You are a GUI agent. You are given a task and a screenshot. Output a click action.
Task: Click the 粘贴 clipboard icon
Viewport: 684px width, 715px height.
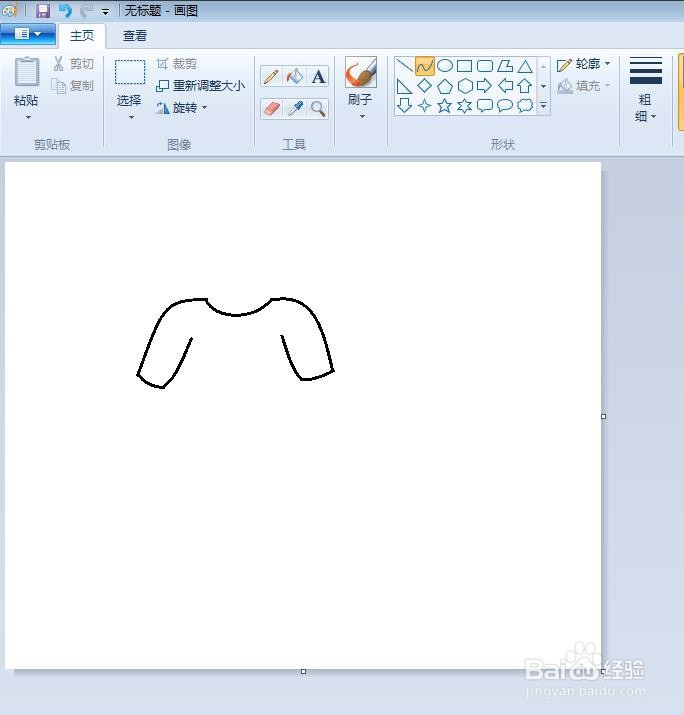click(x=27, y=72)
